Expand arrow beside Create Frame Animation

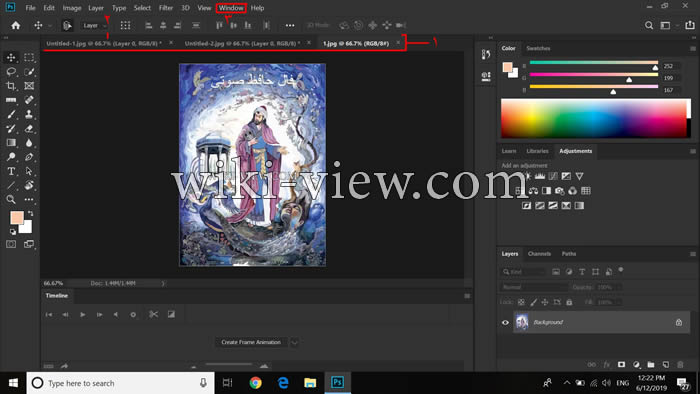point(295,342)
